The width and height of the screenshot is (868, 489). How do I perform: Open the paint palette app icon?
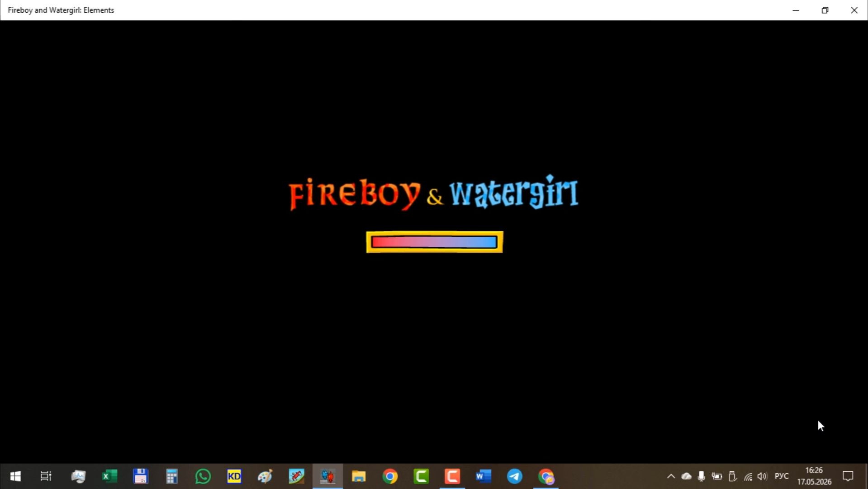pyautogui.click(x=265, y=476)
